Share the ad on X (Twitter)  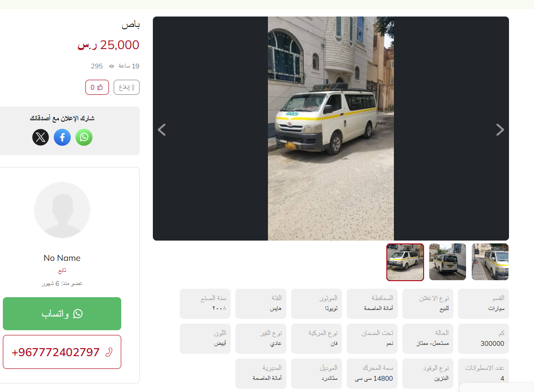(x=41, y=137)
